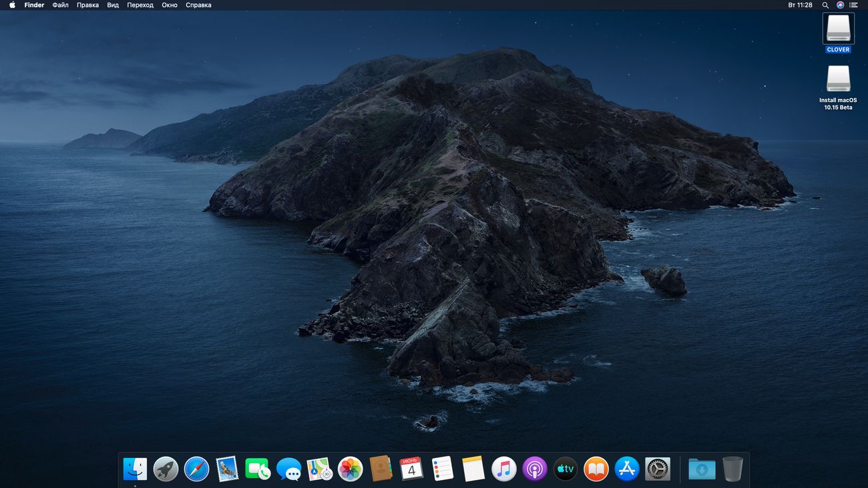The width and height of the screenshot is (868, 488).
Task: Open the Файл menu
Action: pyautogui.click(x=60, y=5)
